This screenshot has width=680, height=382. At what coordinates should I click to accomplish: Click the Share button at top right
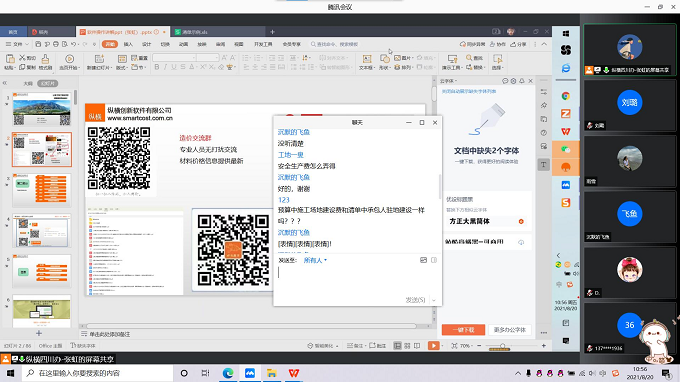pos(518,44)
